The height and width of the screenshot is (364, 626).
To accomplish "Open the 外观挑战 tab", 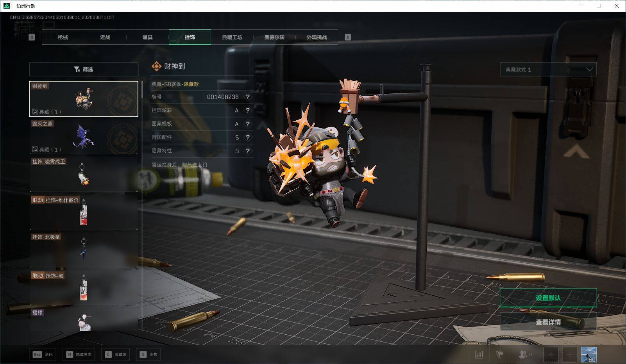I will tap(317, 37).
